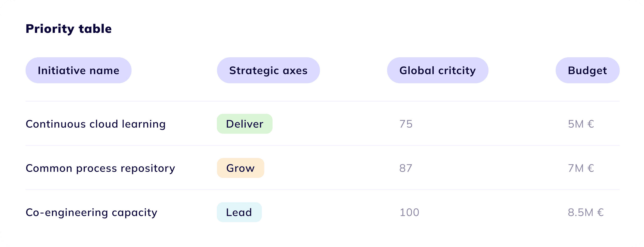644x247 pixels.
Task: Click the 7M € budget cell
Action: click(x=581, y=168)
